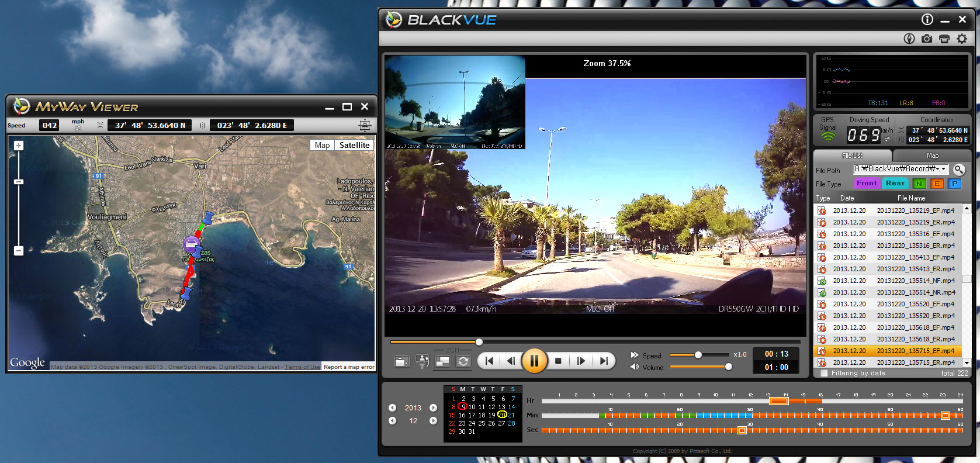Toggle the Front file type filter
Viewport: 980px width, 463px height.
867,184
